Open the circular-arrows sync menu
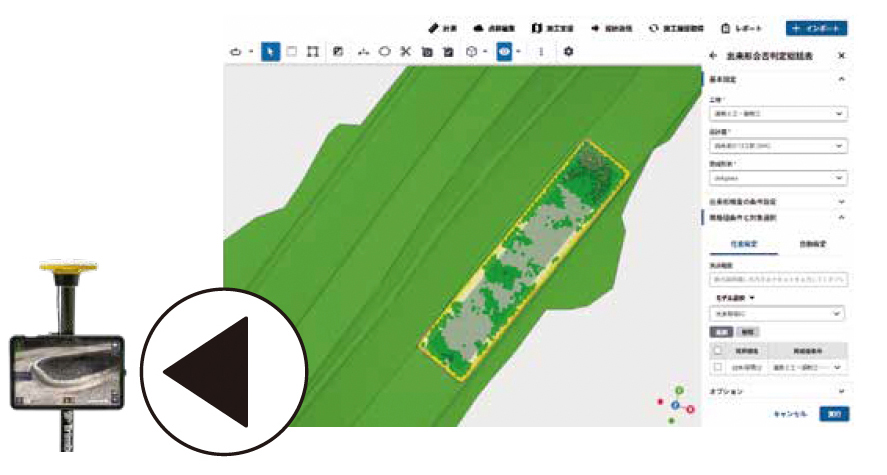This screenshot has width=887, height=475. (x=677, y=28)
